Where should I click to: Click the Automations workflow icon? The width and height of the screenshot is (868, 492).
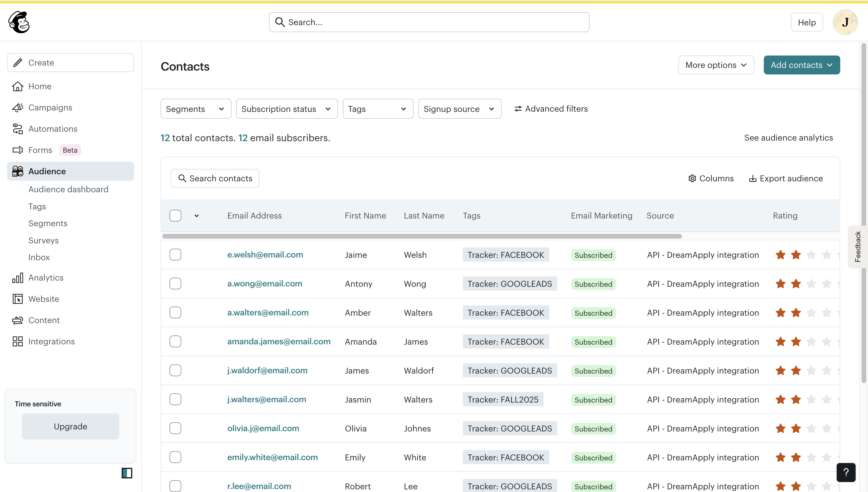[x=17, y=129]
